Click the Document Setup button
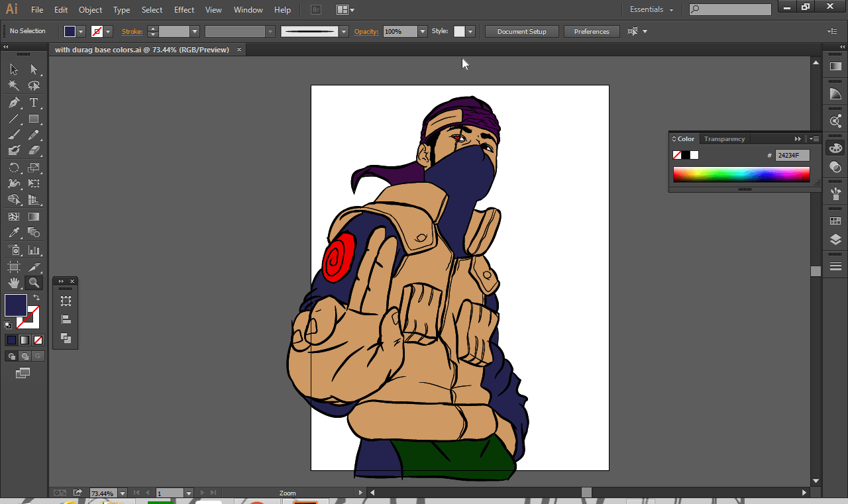The image size is (848, 504). [x=522, y=32]
